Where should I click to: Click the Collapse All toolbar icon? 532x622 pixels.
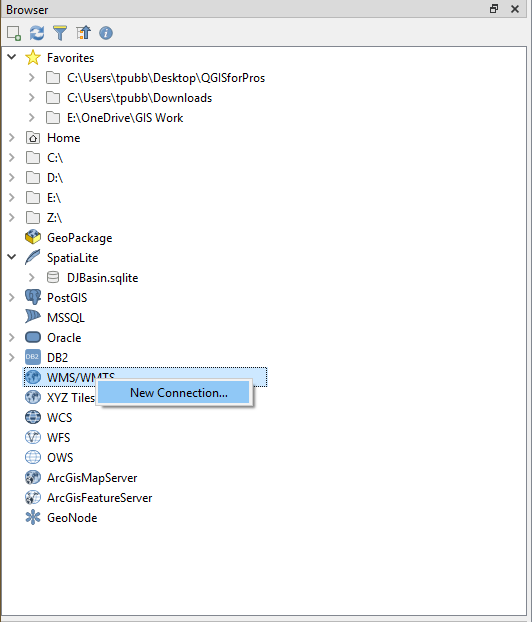[x=83, y=33]
